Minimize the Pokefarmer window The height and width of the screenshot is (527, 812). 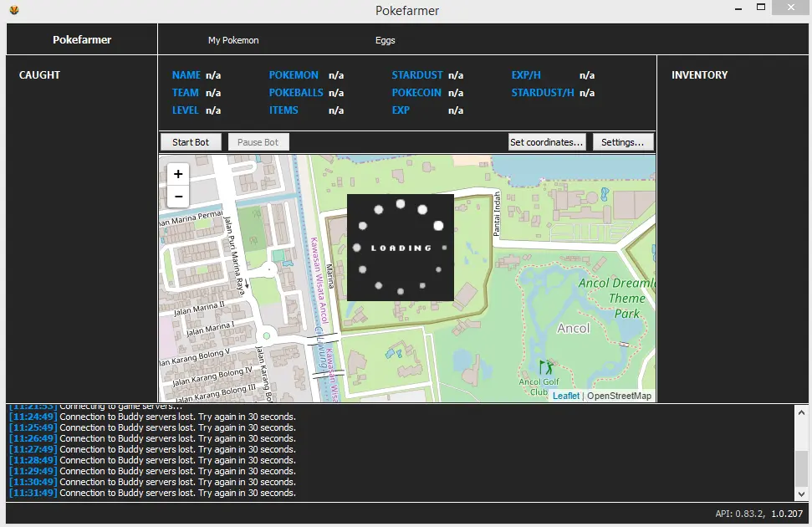(x=738, y=8)
